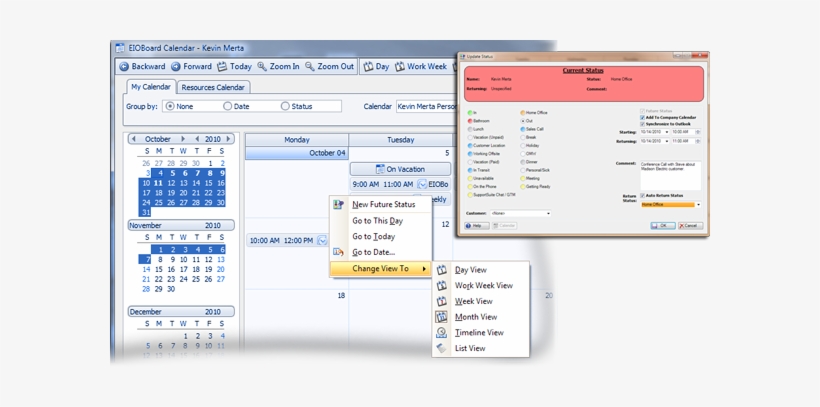820x407 pixels.
Task: Select Go to This Day menu item
Action: (x=381, y=221)
